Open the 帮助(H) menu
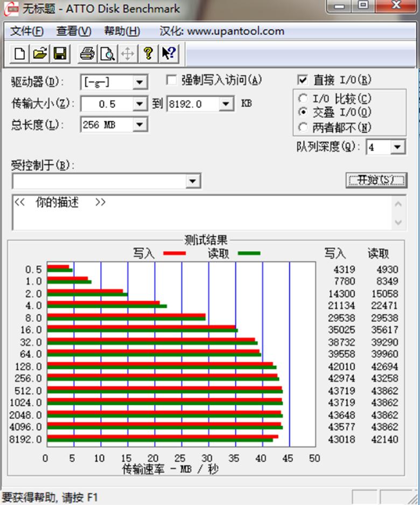The image size is (420, 505). click(122, 31)
